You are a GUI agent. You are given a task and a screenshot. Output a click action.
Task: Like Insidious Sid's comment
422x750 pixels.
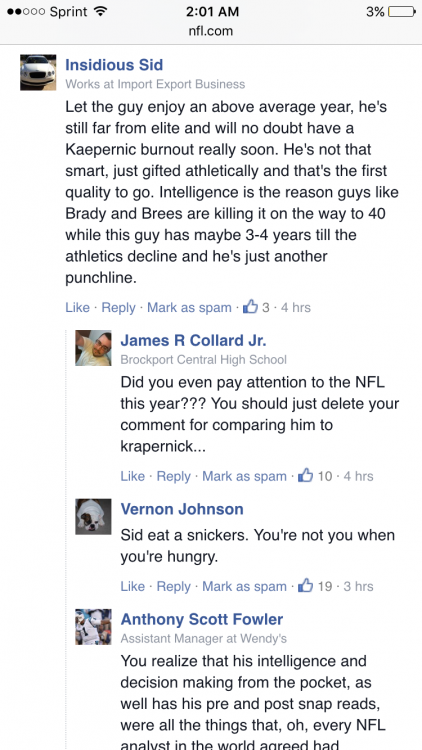(78, 307)
